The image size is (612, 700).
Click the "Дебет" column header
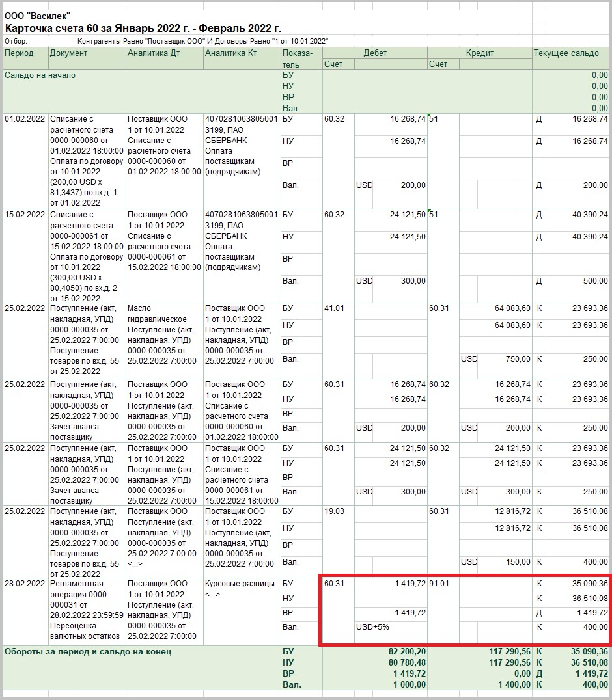click(x=375, y=53)
